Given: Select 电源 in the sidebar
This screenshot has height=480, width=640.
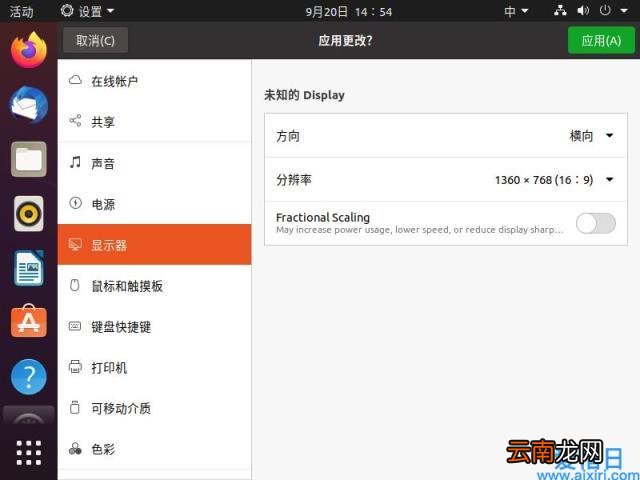Looking at the screenshot, I should click(x=154, y=204).
